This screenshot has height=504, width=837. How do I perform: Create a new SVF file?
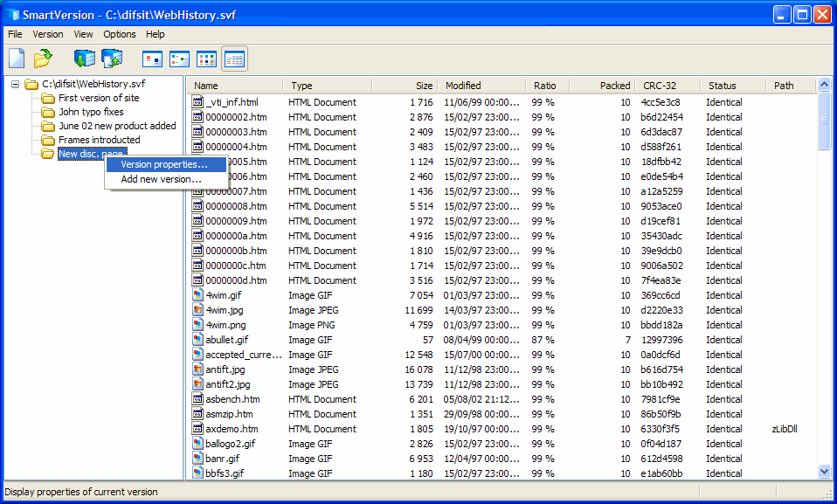coord(16,58)
